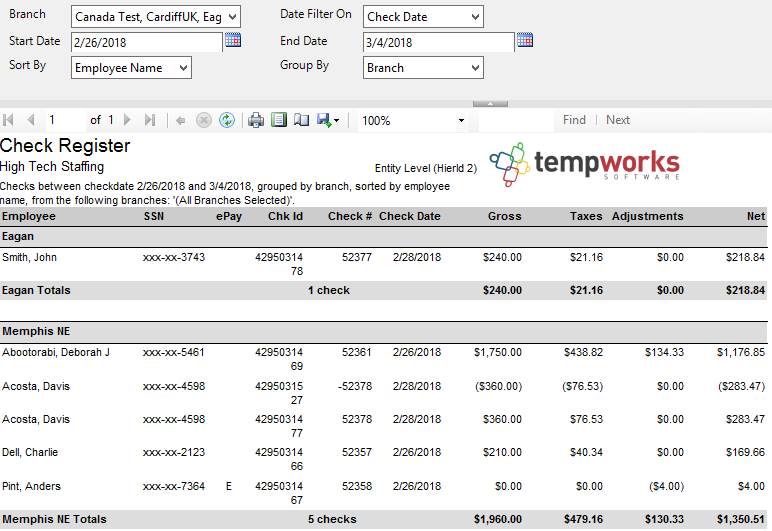Click employee Abootorabi, Deborah J
This screenshot has width=772, height=531.
tap(56, 352)
